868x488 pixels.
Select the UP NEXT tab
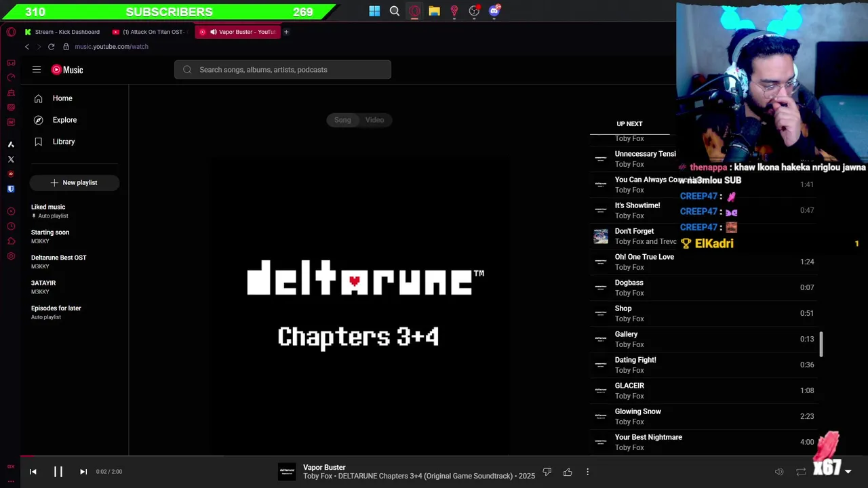(x=629, y=124)
